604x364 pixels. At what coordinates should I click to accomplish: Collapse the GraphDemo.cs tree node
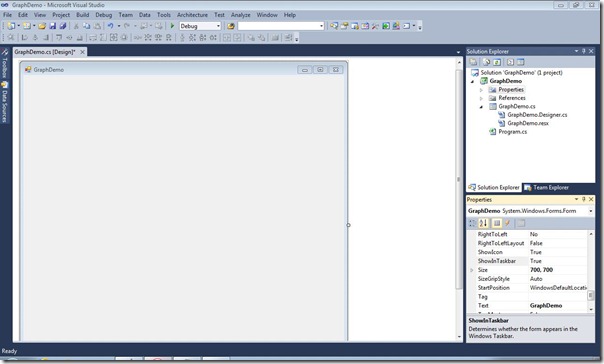click(481, 107)
